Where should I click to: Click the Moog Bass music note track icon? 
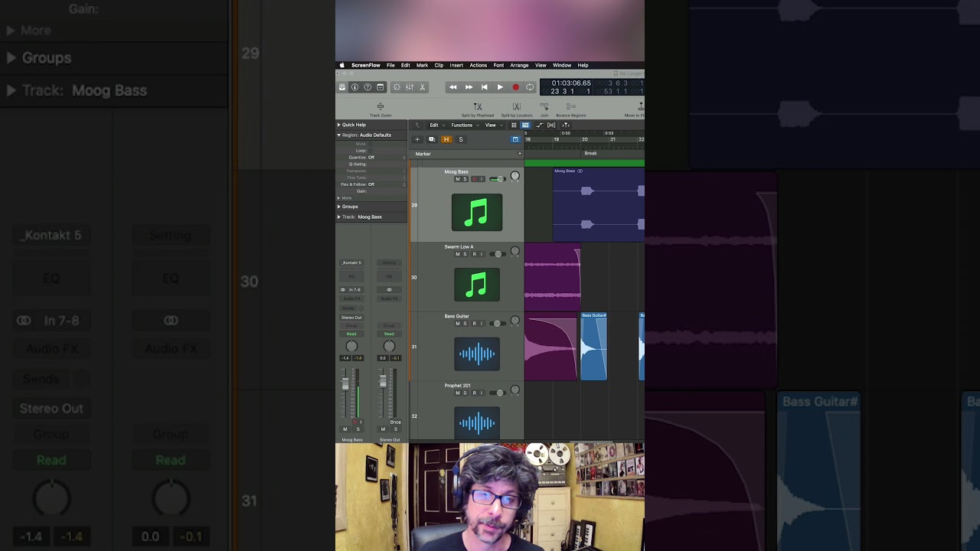point(477,212)
